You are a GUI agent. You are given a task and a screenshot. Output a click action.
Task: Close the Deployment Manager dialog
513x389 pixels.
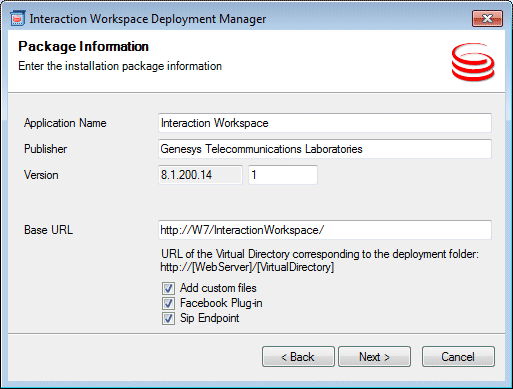[x=487, y=18]
